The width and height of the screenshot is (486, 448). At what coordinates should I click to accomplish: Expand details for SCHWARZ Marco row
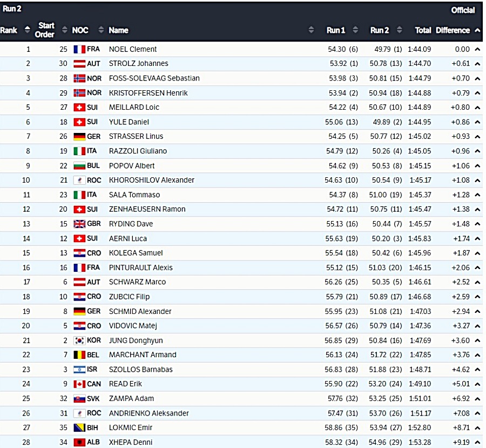point(478,282)
